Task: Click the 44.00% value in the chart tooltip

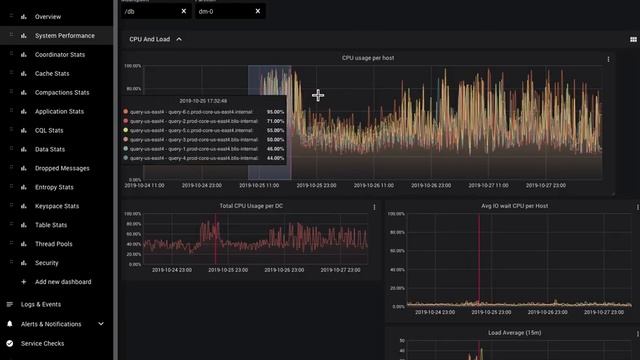Action: point(276,158)
